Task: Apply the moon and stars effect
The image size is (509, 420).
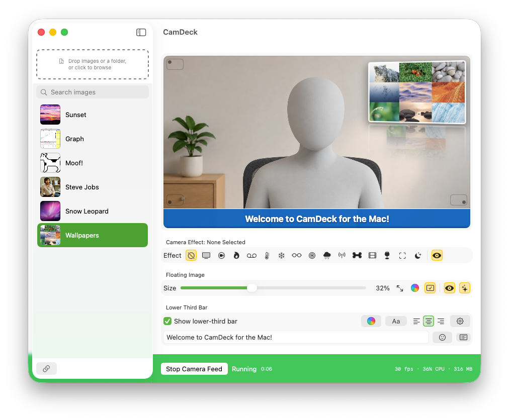Action: click(418, 256)
